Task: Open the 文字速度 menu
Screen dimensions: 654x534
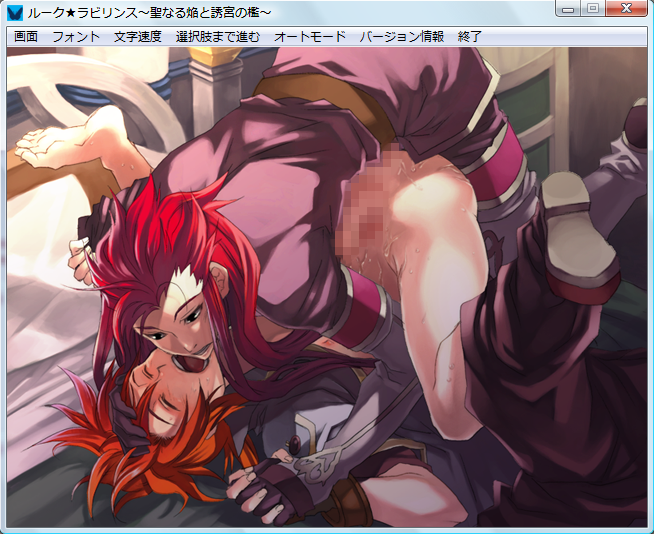Action: point(138,37)
